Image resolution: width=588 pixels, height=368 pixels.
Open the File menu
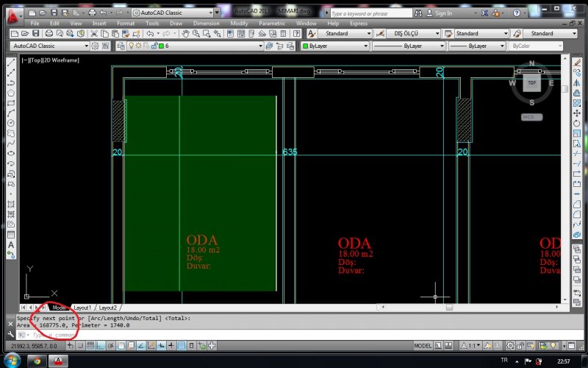coord(35,24)
